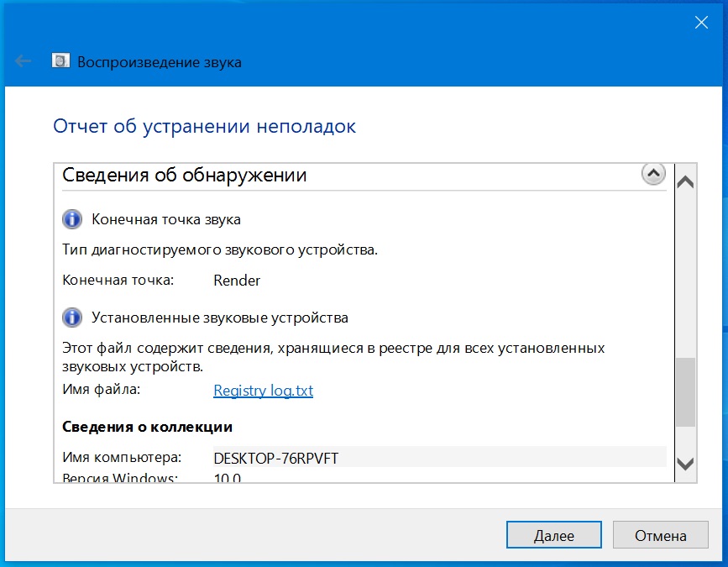Collapse the Сведения об обнаружении section
Screen dimensions: 728x567
click(652, 174)
